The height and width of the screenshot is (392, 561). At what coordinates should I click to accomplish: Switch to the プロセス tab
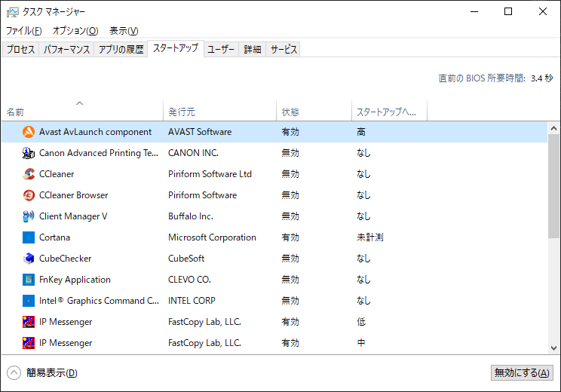point(20,50)
